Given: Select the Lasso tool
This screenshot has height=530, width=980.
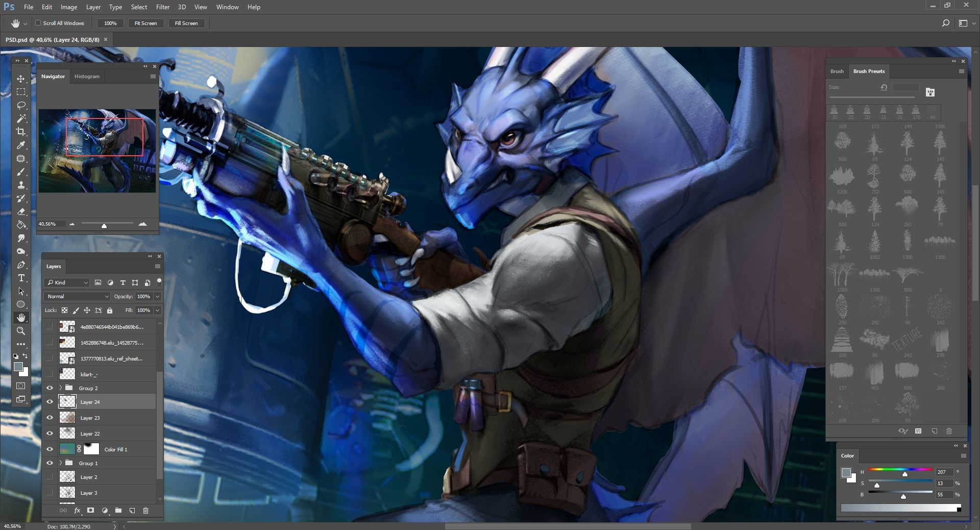Looking at the screenshot, I should (21, 105).
